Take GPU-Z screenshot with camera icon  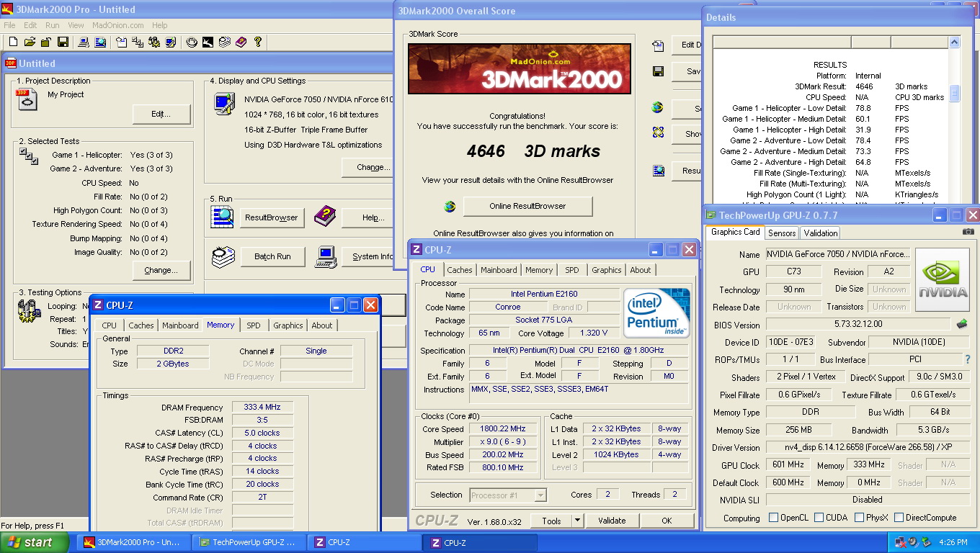tap(968, 232)
